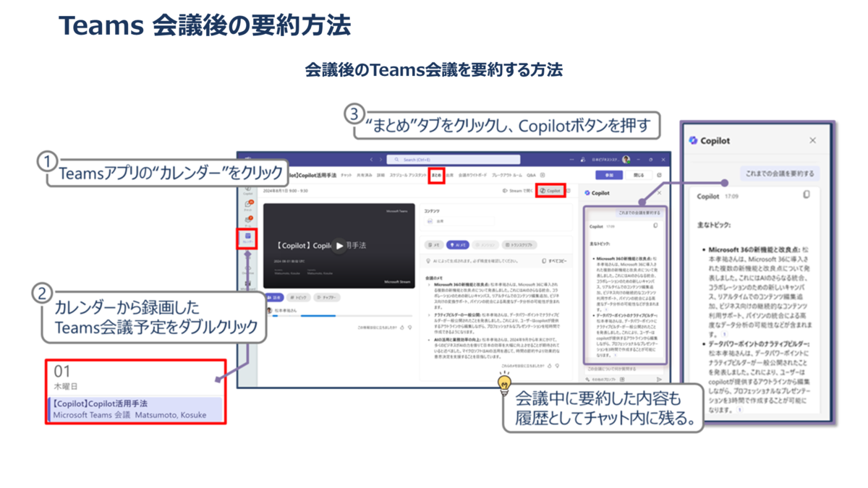
Task: Select the チャプター pill under video
Action: [x=327, y=297]
